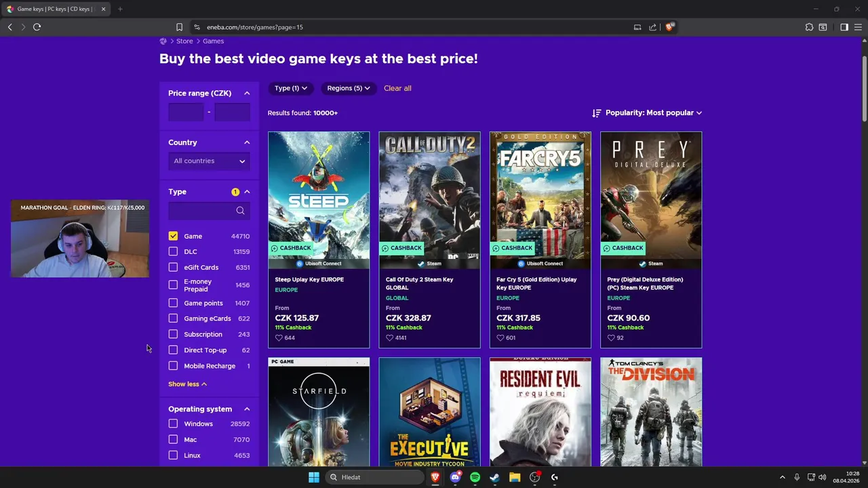Collapse the Type filter section

click(x=247, y=192)
